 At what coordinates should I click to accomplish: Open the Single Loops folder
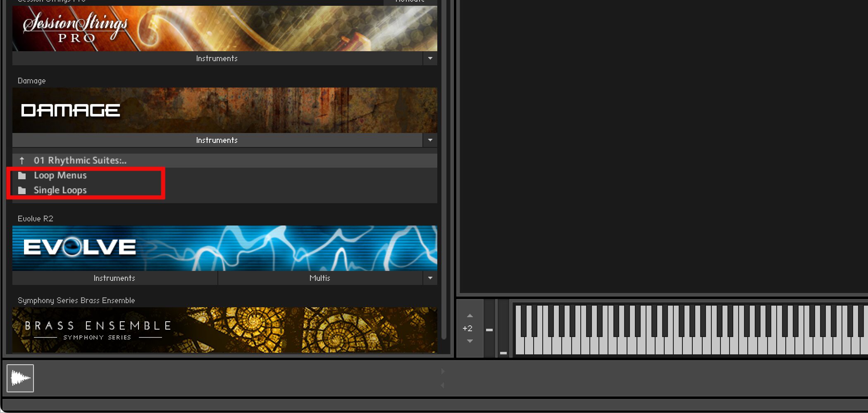pyautogui.click(x=60, y=190)
